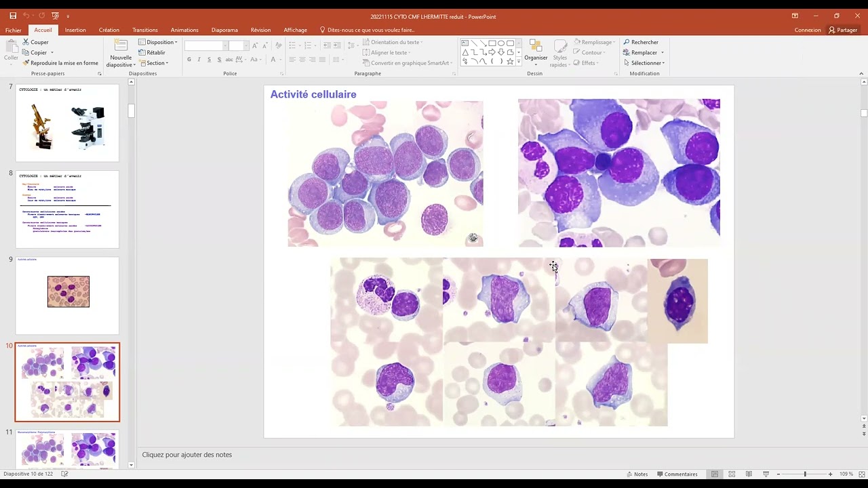868x488 pixels.
Task: Click the Partager share button
Action: tap(843, 30)
